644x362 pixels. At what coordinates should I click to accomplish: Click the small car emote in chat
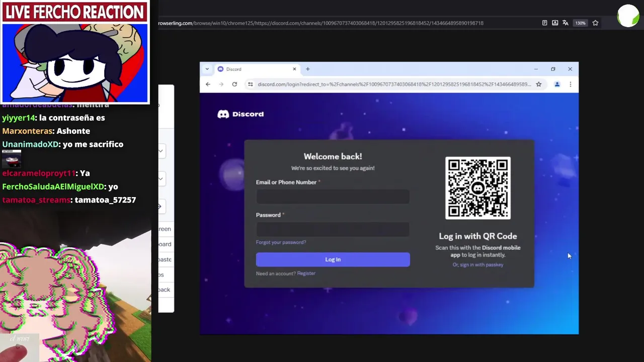(x=12, y=160)
